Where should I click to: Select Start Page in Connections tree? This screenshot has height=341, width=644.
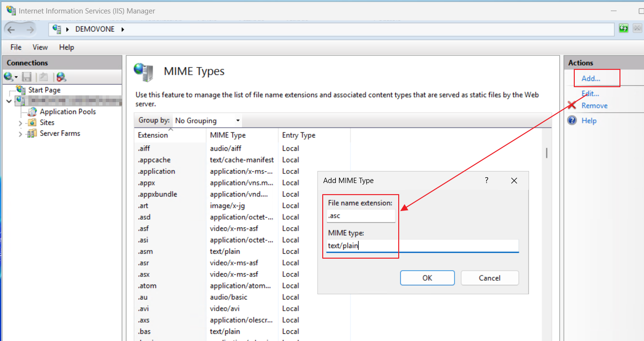click(44, 90)
